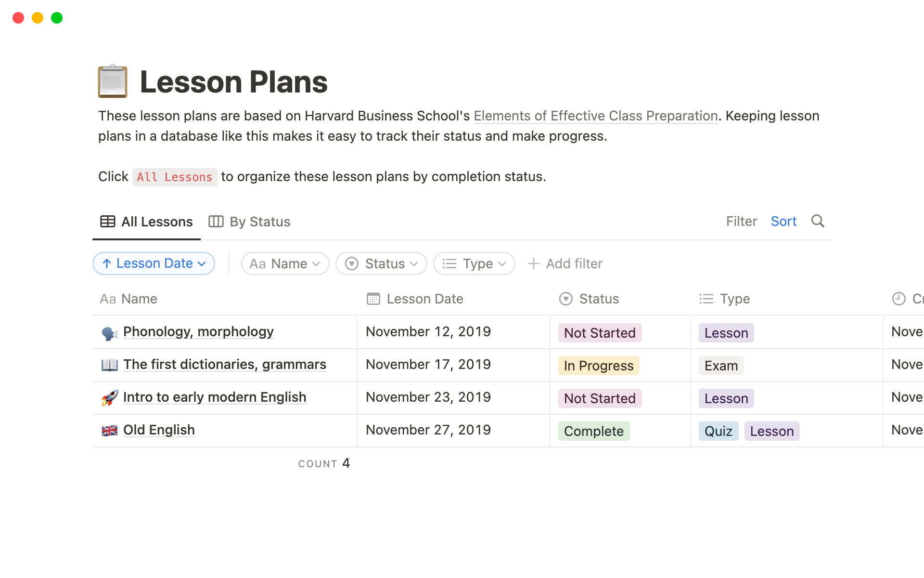Click the Filter button

coord(741,222)
